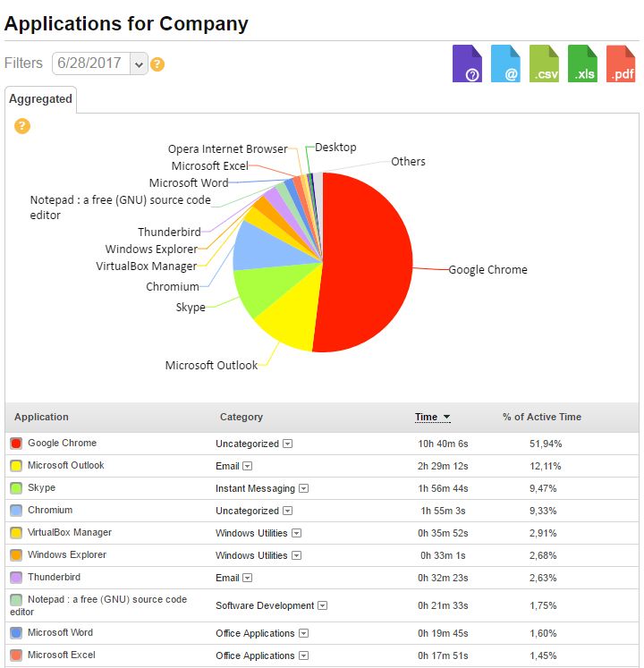The image size is (644, 668).
Task: Export the report as XLS file
Action: 582,63
